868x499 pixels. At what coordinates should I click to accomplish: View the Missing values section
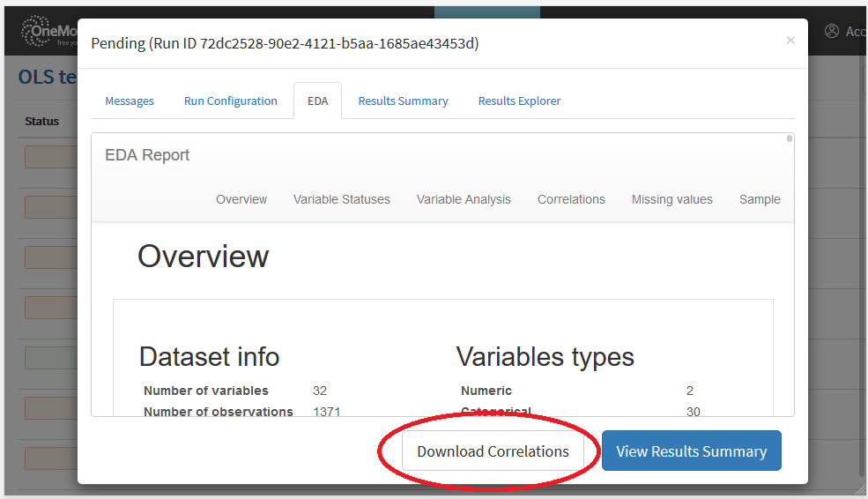click(x=671, y=199)
